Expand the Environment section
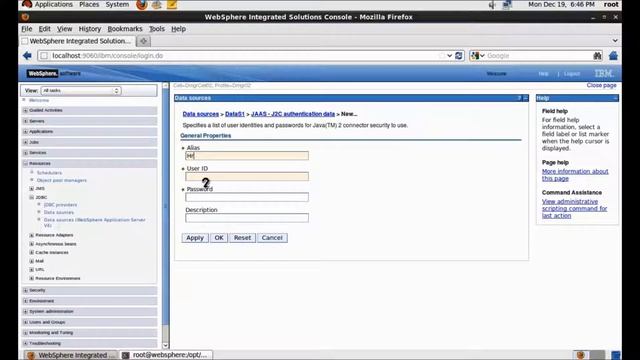This screenshot has width=640, height=360. (25, 301)
